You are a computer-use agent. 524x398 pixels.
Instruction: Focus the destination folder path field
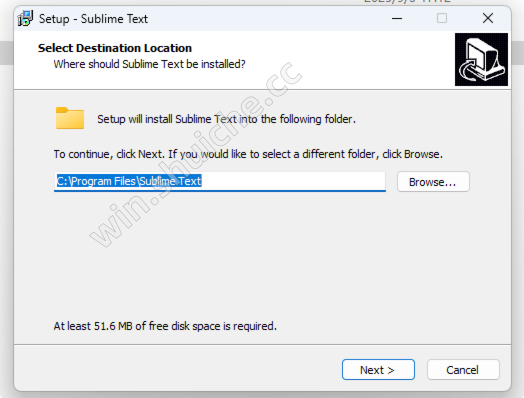(x=220, y=181)
